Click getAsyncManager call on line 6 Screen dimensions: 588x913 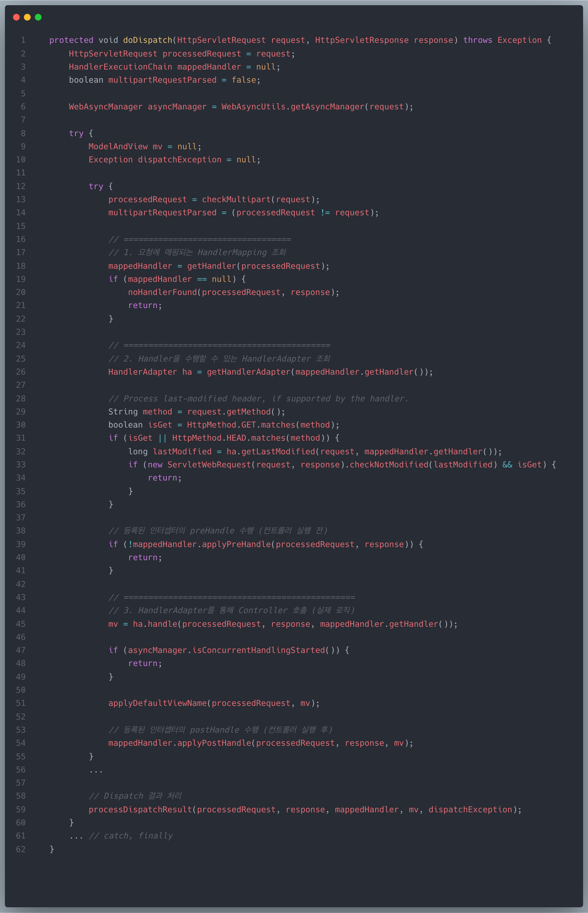point(327,107)
